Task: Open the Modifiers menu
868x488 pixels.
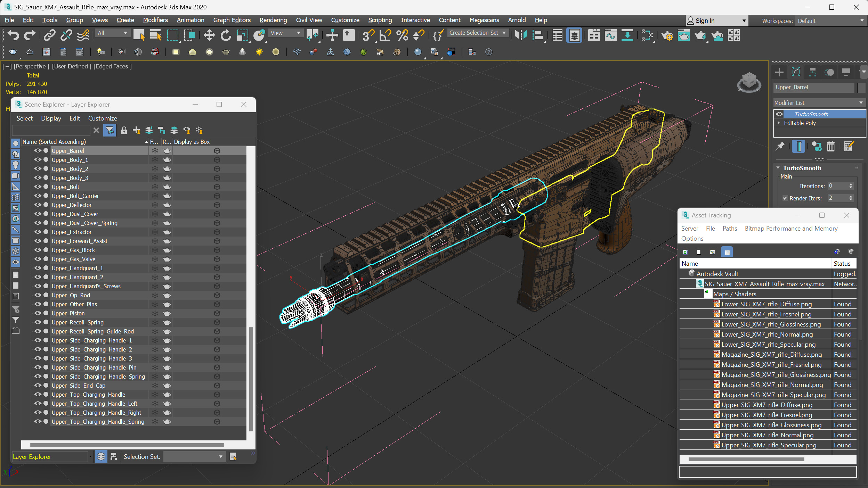Action: [155, 20]
